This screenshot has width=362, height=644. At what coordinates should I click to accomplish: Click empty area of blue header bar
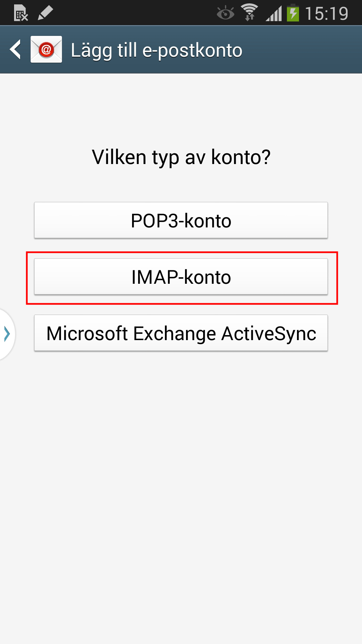(x=302, y=50)
